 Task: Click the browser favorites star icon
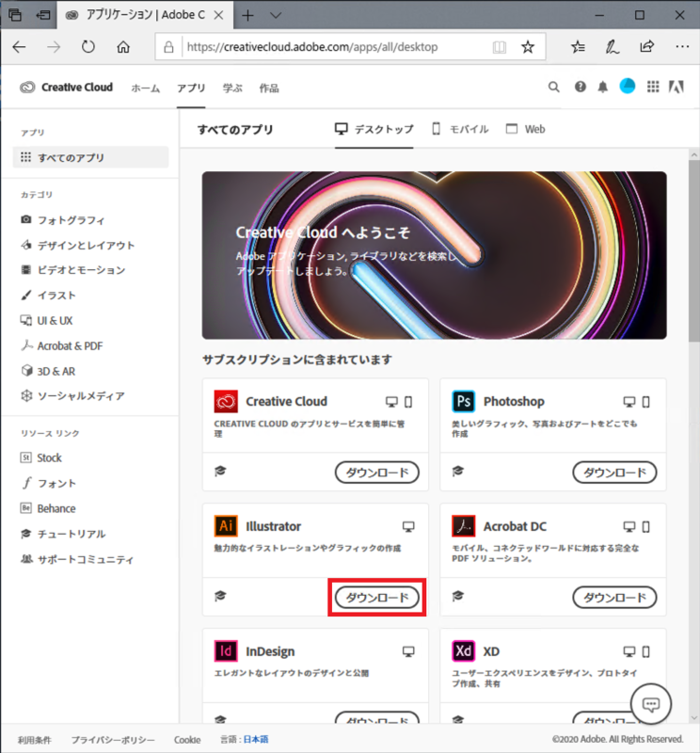pos(528,46)
